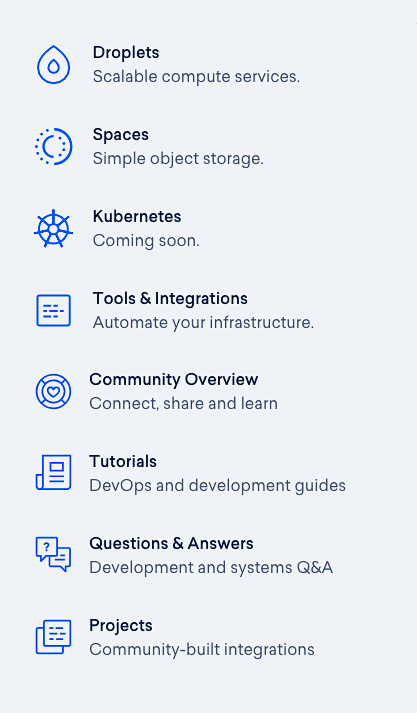Viewport: 417px width, 713px height.
Task: Click the Kubernetes ship wheel icon
Action: (53, 228)
